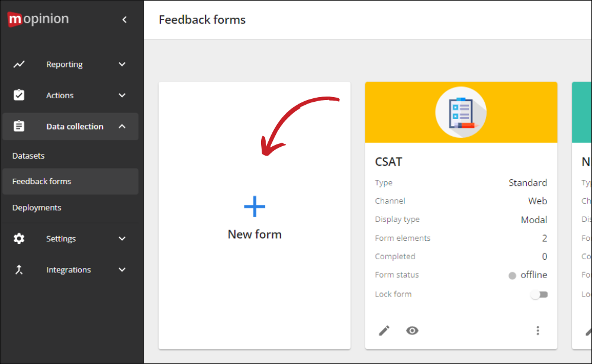Select the Data collection clipboard icon
The image size is (592, 364).
tap(19, 126)
